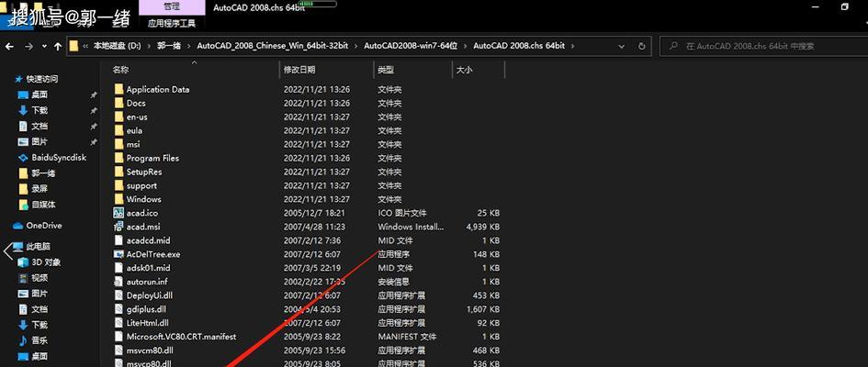Expand chevron after 本地磁盘 (D:) breadcrumb
This screenshot has height=367, width=868.
(149, 46)
